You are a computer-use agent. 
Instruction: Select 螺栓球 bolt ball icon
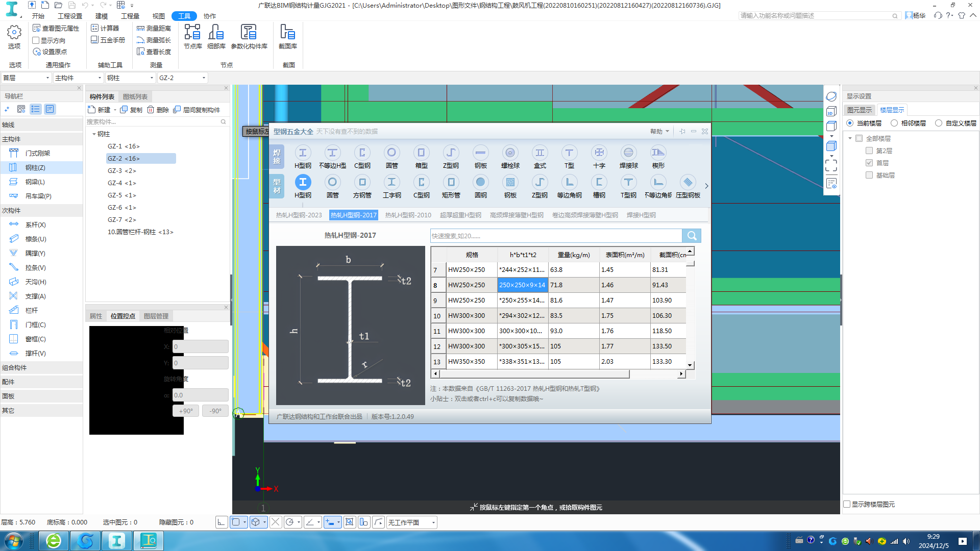(x=510, y=157)
